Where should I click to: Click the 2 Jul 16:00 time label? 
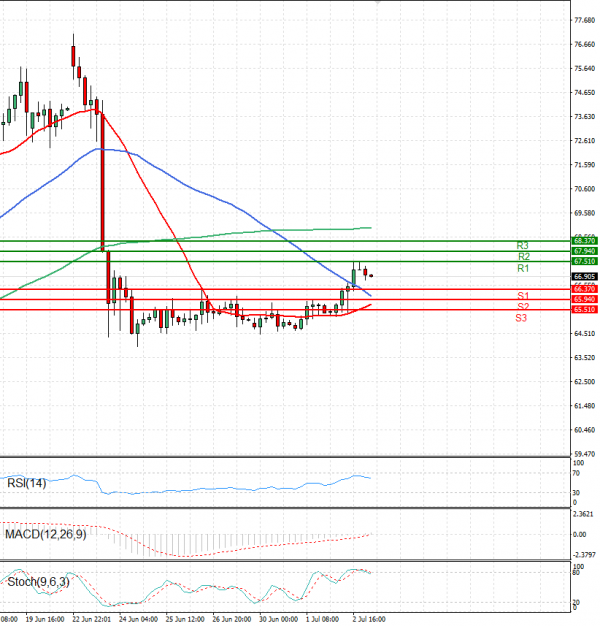coord(368,619)
